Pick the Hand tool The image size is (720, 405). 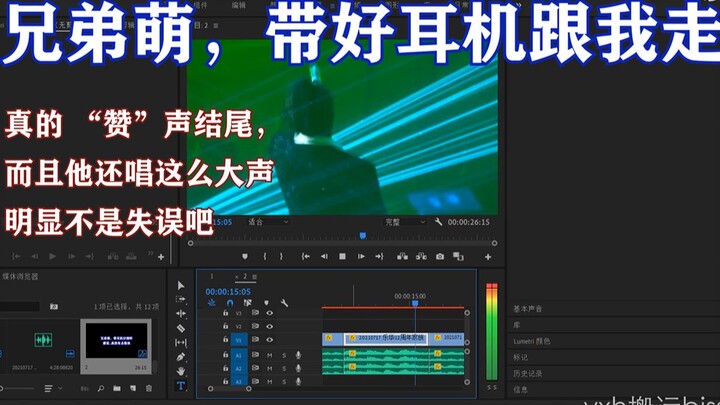[181, 370]
